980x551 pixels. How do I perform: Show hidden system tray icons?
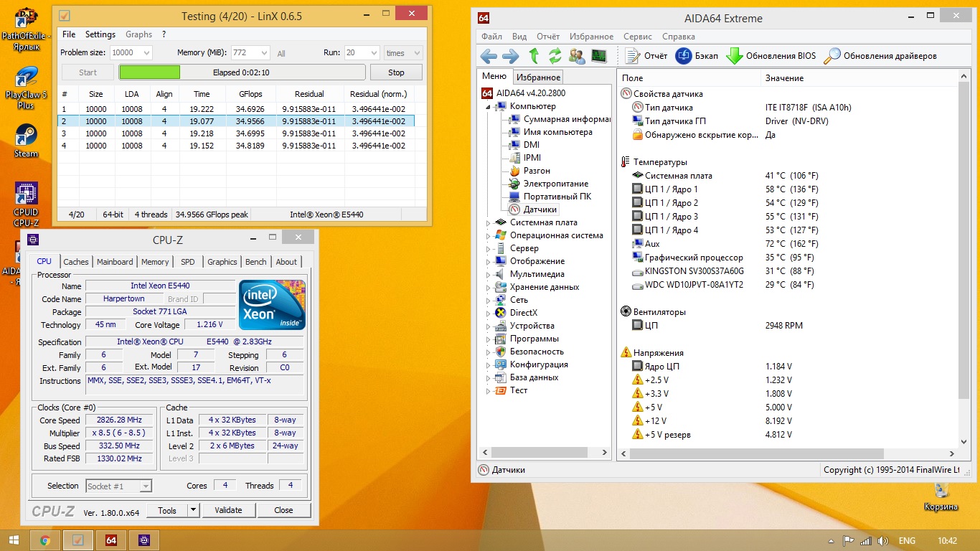[x=831, y=541]
